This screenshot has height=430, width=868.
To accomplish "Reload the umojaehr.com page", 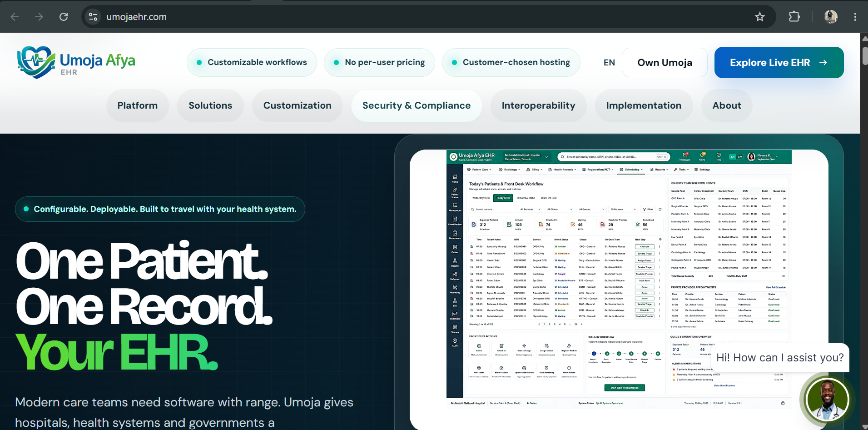I will click(x=64, y=17).
